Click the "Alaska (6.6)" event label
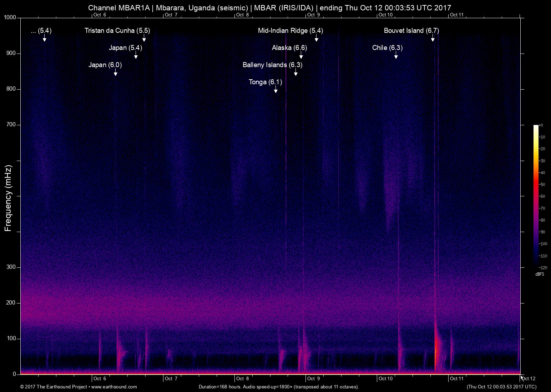 (x=289, y=48)
